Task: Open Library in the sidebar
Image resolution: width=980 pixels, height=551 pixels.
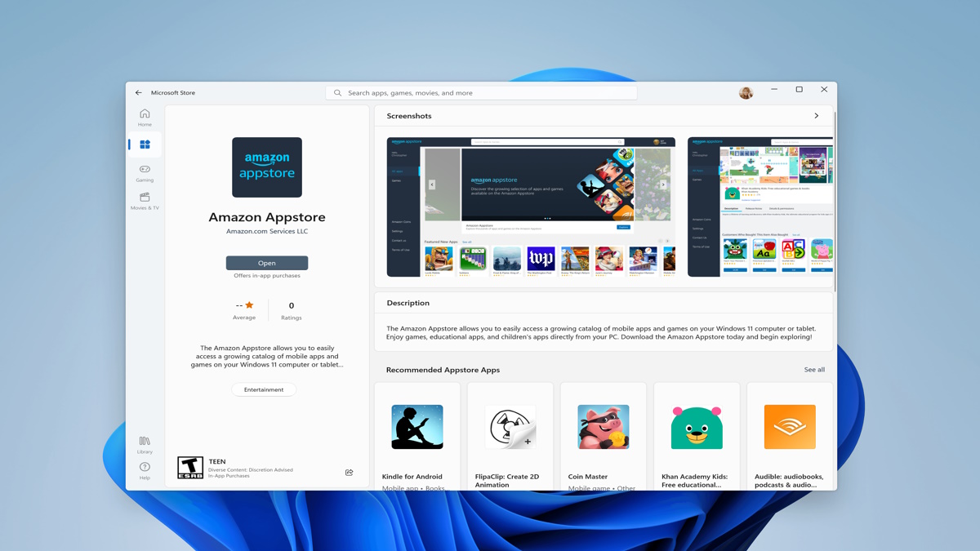Action: [x=145, y=445]
